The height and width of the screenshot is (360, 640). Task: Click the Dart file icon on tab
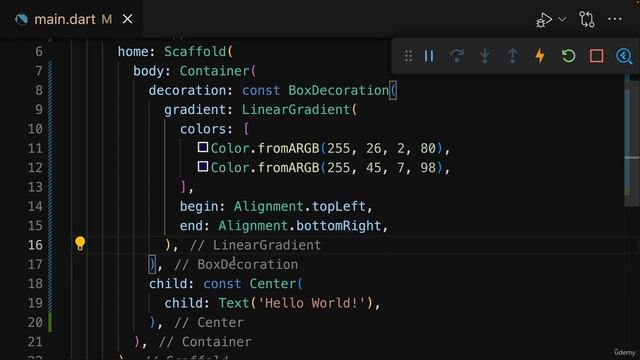tap(21, 19)
